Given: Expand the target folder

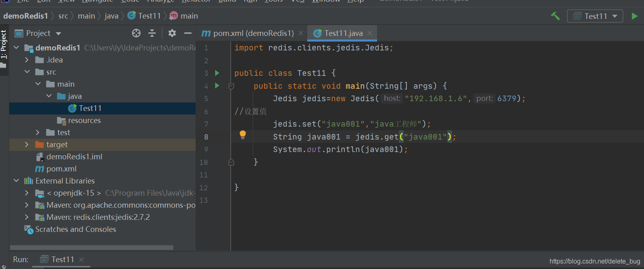Looking at the screenshot, I should (27, 144).
